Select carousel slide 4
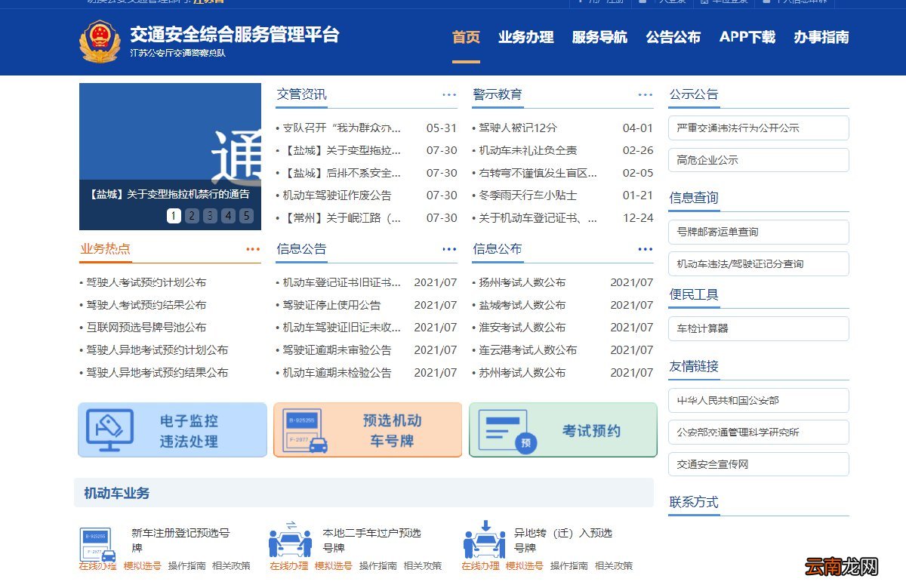Image resolution: width=906 pixels, height=588 pixels. pos(228,216)
